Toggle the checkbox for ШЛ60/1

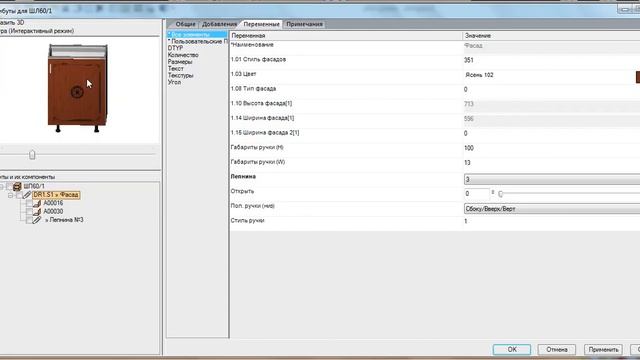point(9,187)
